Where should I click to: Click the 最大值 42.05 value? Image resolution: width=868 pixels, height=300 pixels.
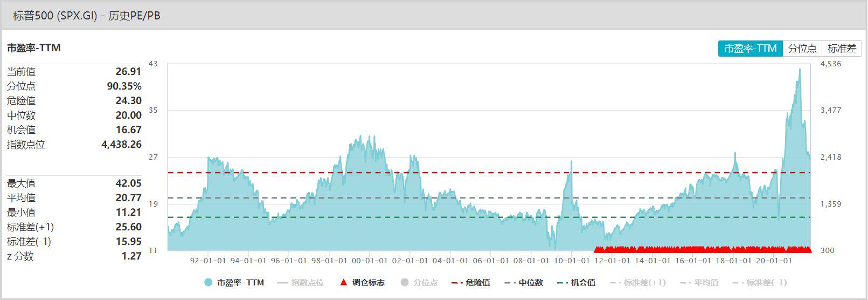click(x=128, y=183)
